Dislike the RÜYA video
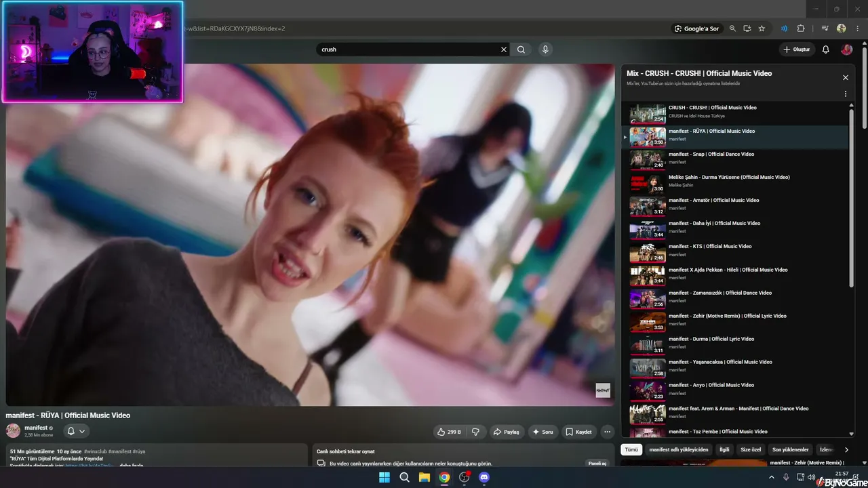The width and height of the screenshot is (868, 488). (475, 432)
